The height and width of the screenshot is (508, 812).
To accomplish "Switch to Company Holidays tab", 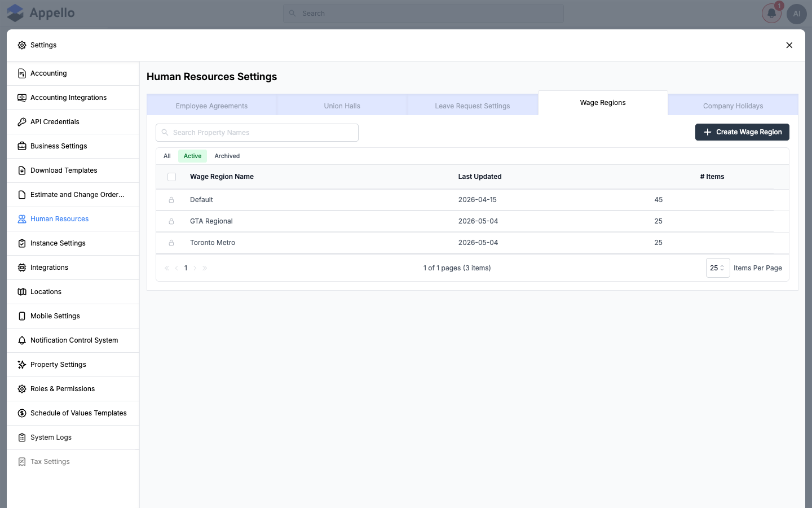I will pos(733,106).
